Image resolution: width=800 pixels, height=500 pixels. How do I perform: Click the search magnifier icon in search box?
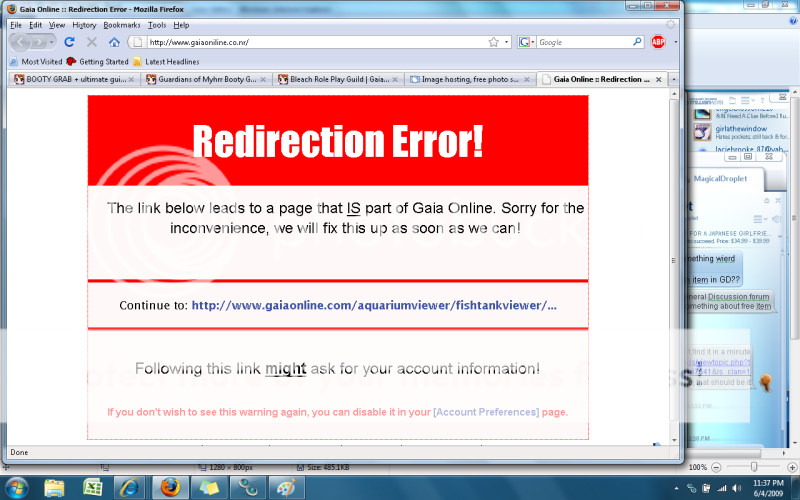[x=637, y=42]
